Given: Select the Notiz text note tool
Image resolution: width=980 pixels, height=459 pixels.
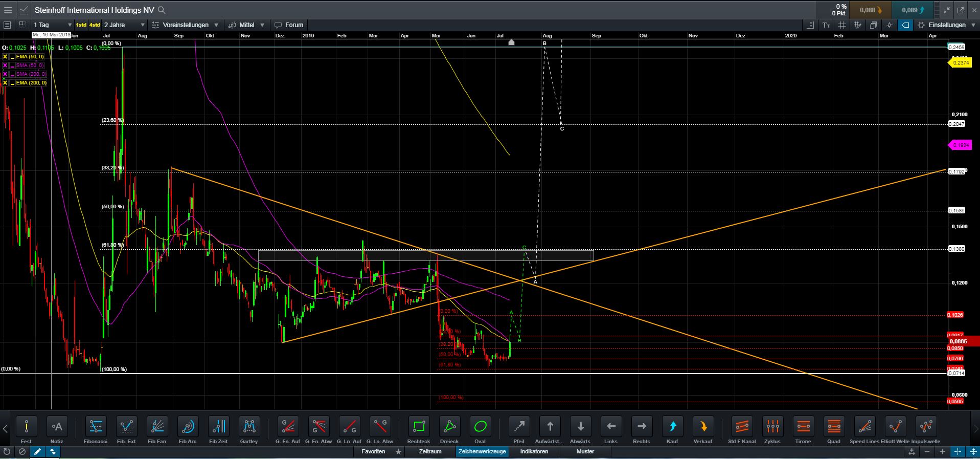Looking at the screenshot, I should tap(57, 426).
